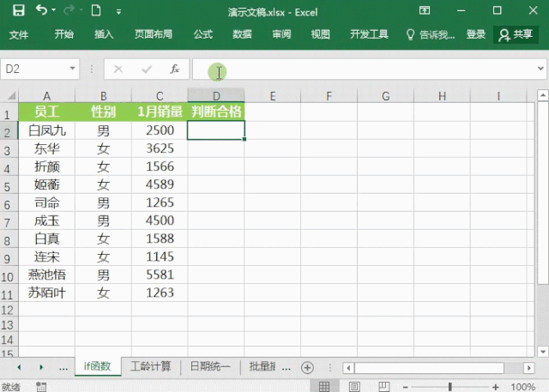
Task: Add a new sheet with plus icon
Action: pyautogui.click(x=307, y=367)
